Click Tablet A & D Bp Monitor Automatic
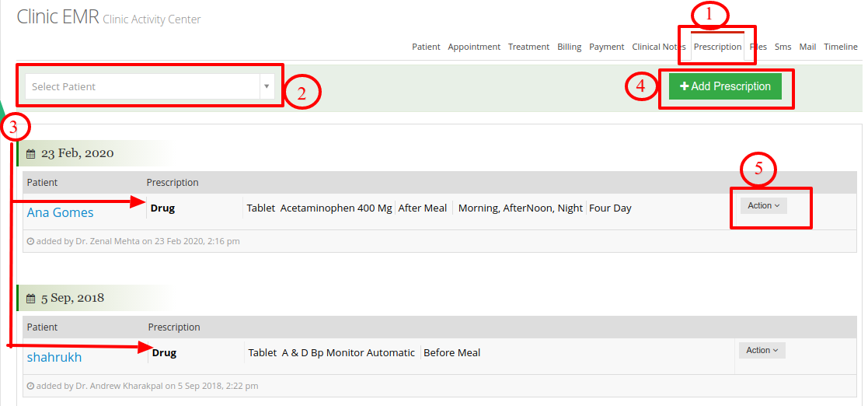The width and height of the screenshot is (868, 406). pos(331,353)
